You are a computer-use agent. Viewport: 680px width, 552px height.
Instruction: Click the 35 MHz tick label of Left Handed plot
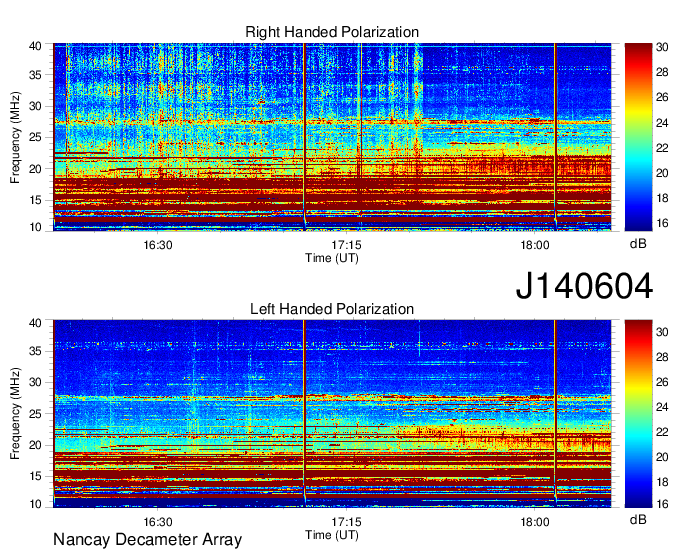coord(36,351)
